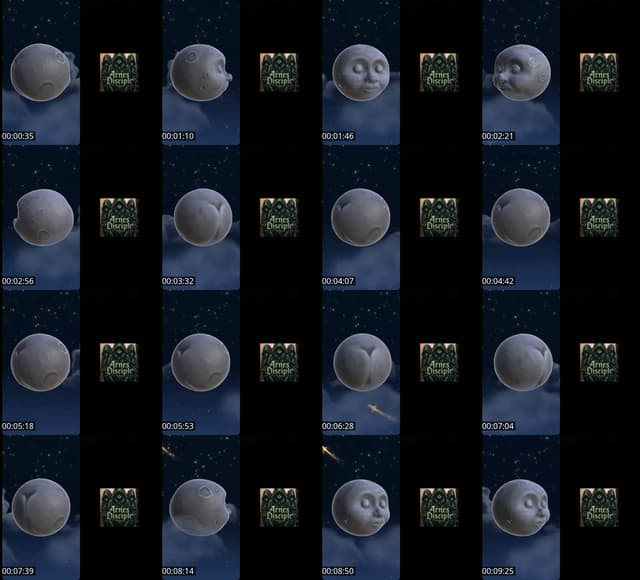Open the sleeping moon frame at 00:08:50
Screen dimensions: 640x580
[x=361, y=508]
